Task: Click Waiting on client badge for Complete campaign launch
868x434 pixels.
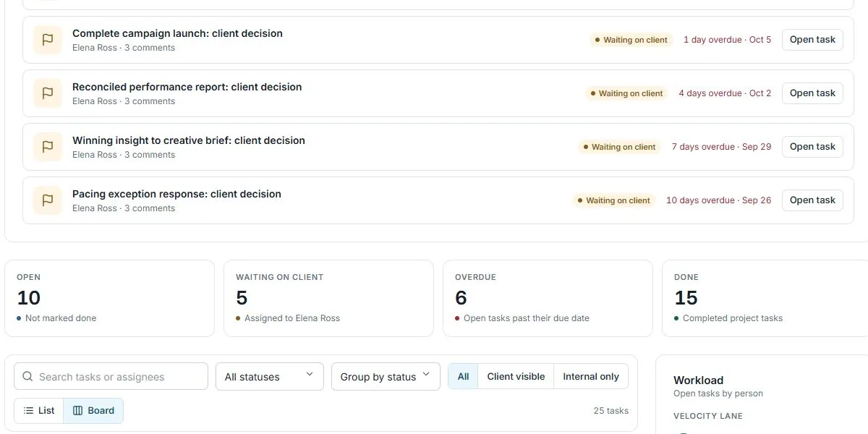Action: coord(631,40)
